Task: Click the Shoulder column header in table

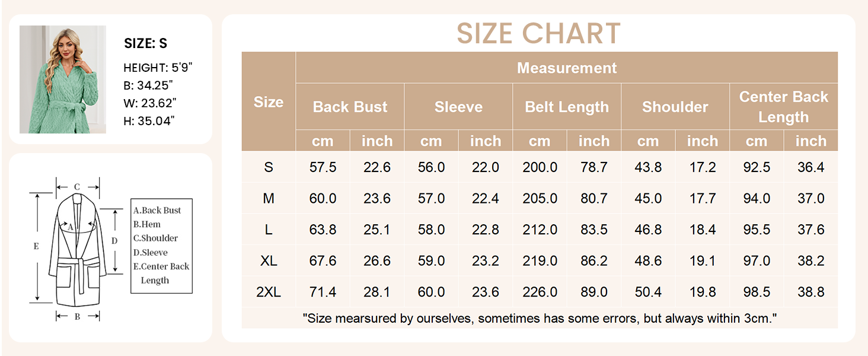Action: click(x=675, y=107)
